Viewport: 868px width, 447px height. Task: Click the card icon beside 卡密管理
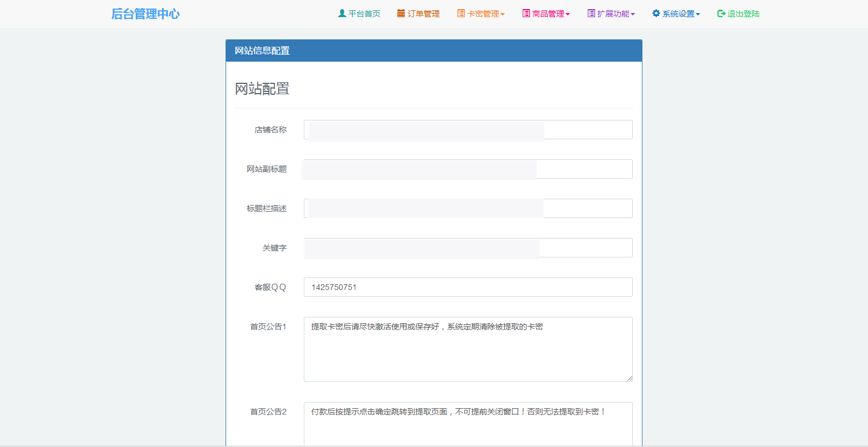460,13
